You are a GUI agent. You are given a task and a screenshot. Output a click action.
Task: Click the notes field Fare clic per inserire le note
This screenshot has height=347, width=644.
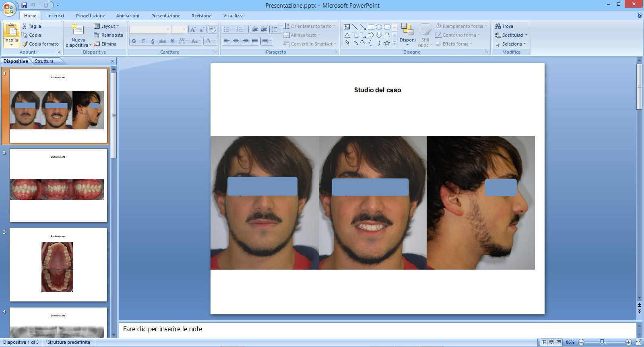[x=377, y=329]
